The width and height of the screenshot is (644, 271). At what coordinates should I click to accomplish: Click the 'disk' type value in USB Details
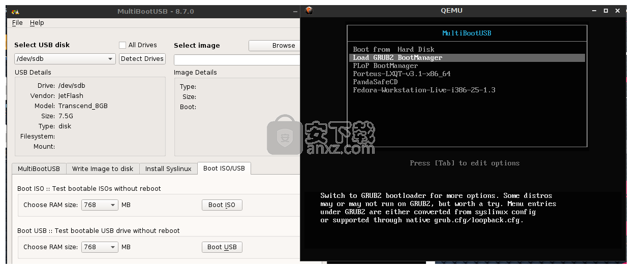[65, 126]
